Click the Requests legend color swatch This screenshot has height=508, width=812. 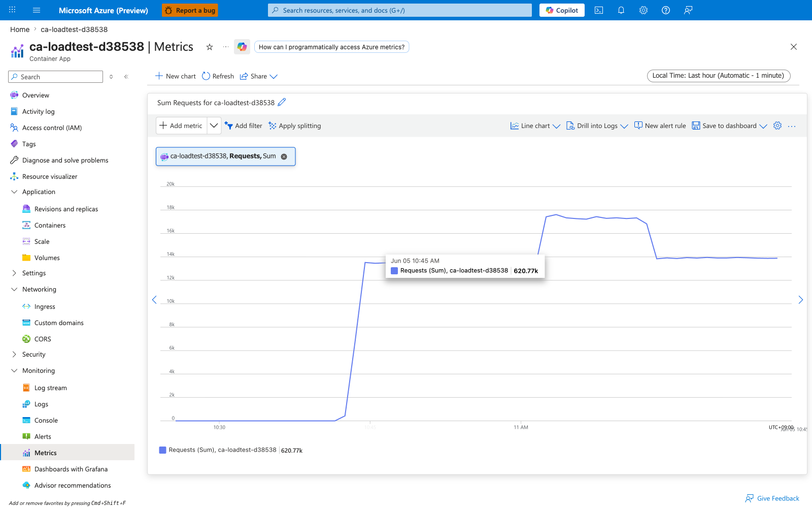pos(162,450)
